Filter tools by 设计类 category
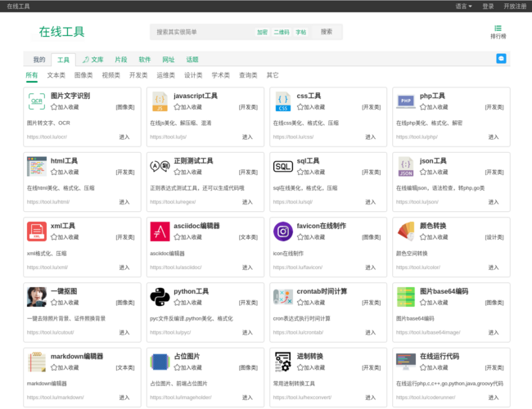Image resolution: width=532 pixels, height=409 pixels. (x=193, y=75)
